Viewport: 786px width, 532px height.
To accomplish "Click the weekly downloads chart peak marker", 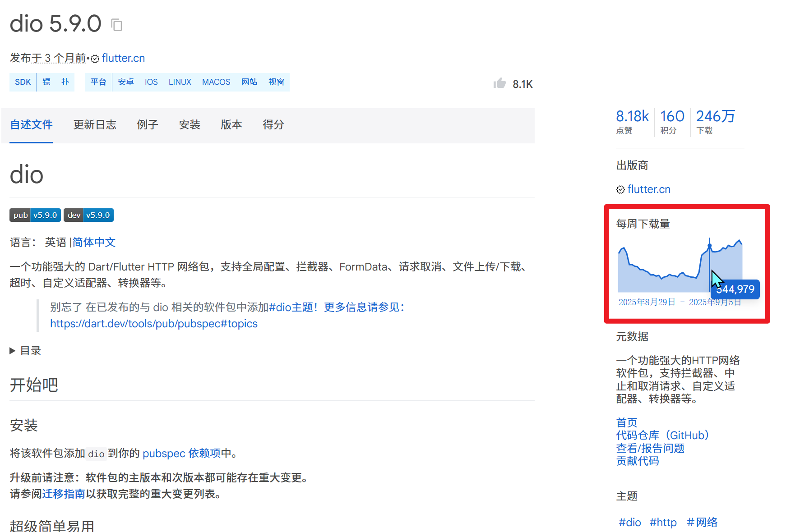I will [709, 246].
